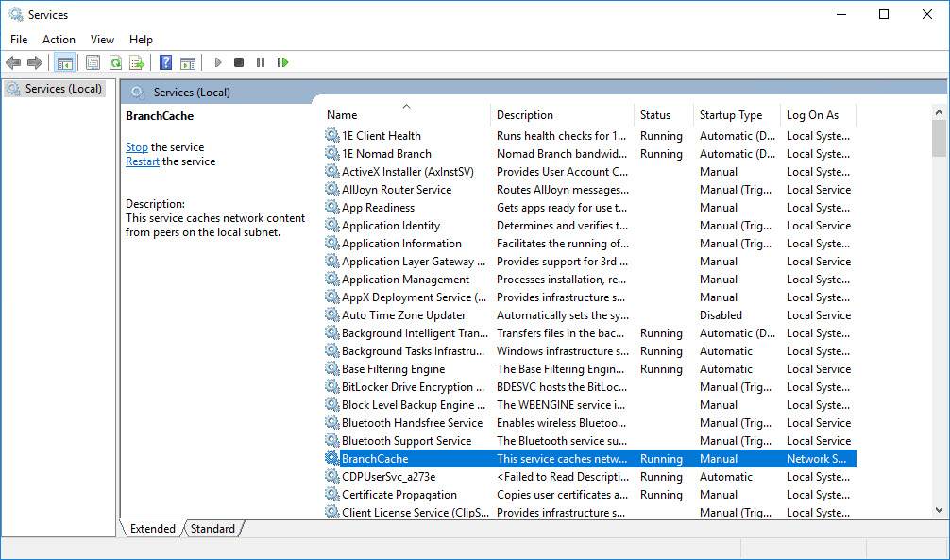Image resolution: width=950 pixels, height=560 pixels.
Task: Open Help using the question-mark icon
Action: coord(165,62)
